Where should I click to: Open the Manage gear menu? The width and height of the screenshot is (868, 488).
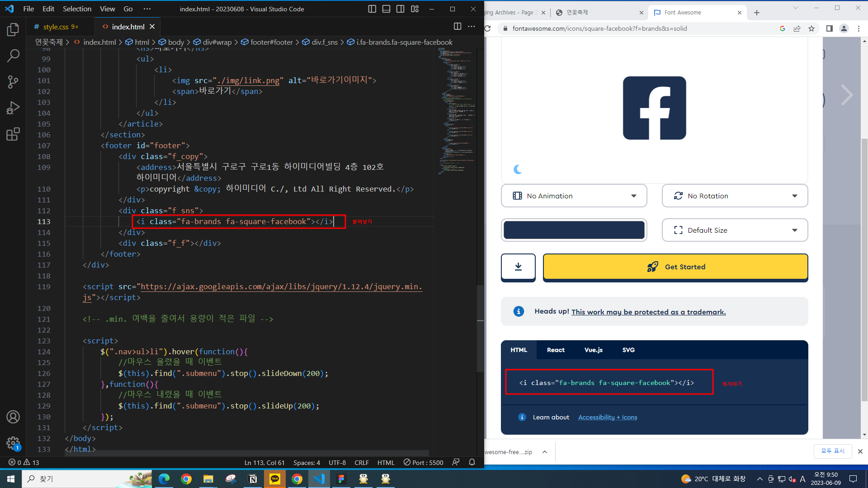pyautogui.click(x=13, y=443)
